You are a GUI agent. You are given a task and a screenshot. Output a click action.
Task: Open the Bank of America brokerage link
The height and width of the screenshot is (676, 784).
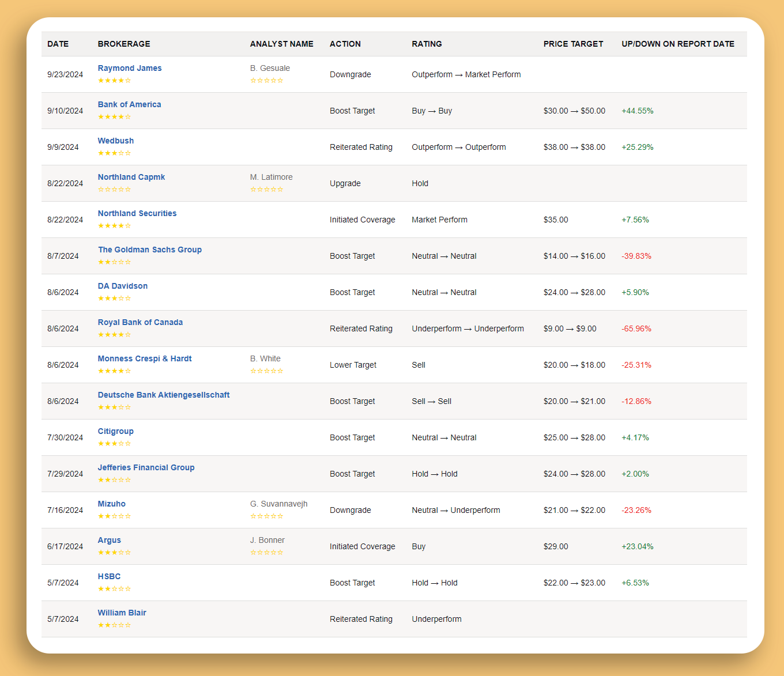click(x=129, y=104)
